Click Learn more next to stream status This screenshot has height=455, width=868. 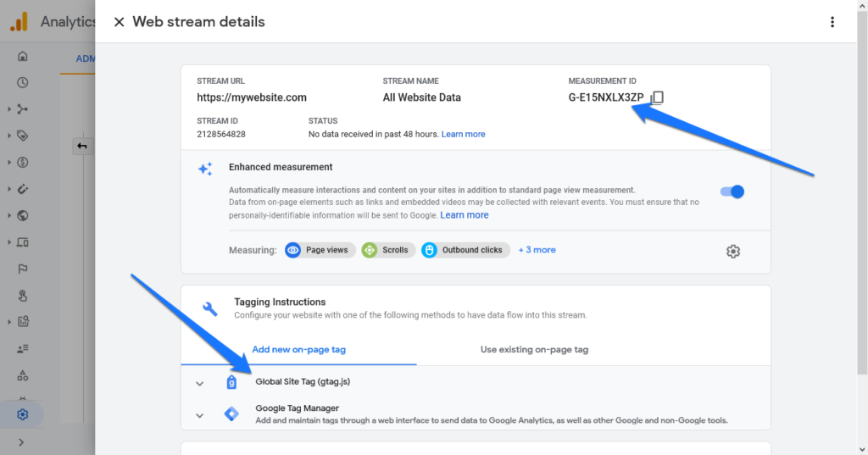(x=463, y=134)
